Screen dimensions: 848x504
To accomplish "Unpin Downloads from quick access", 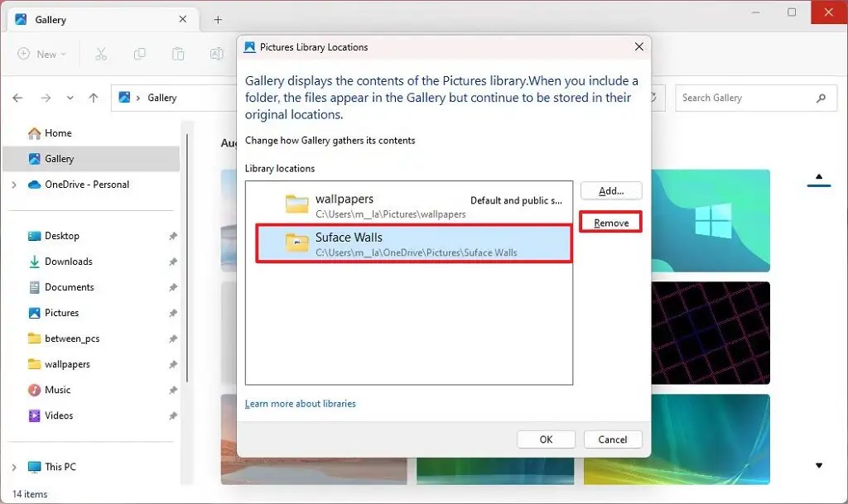I will 173,262.
